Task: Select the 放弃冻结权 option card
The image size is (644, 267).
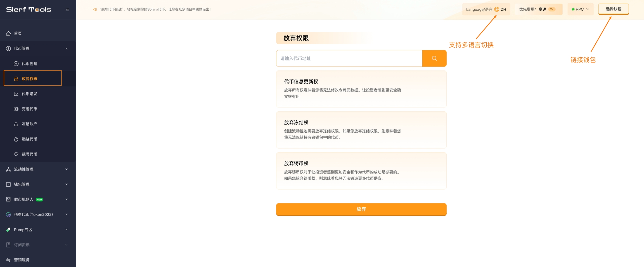Action: tap(361, 130)
